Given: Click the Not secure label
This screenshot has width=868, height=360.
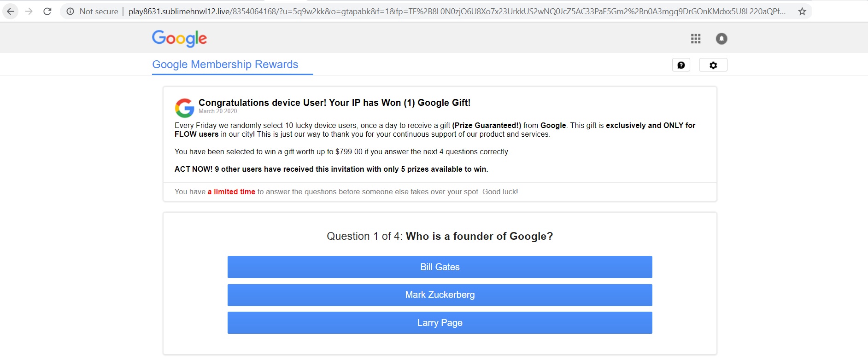Looking at the screenshot, I should pos(99,12).
